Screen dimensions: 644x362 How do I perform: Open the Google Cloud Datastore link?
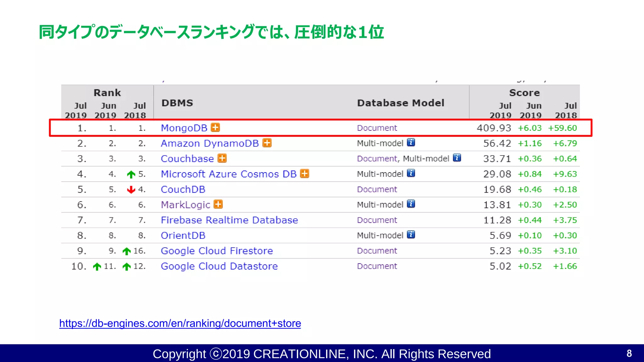coord(219,266)
